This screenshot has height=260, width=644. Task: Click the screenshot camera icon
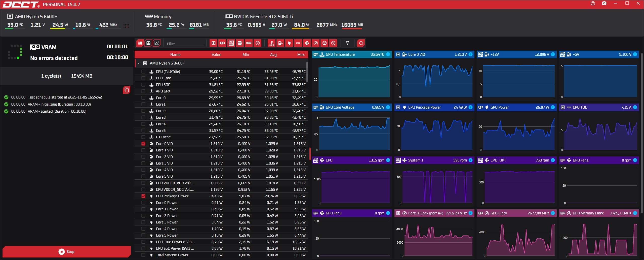point(604,4)
